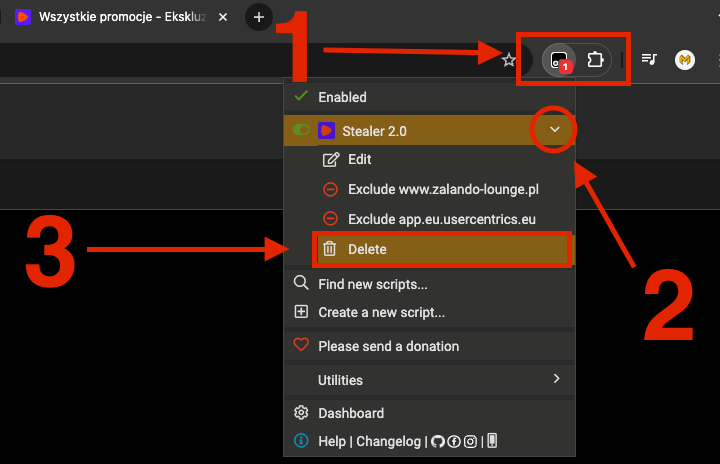Bookmark this page with the star icon
Image resolution: width=720 pixels, height=464 pixels.
pos(509,60)
